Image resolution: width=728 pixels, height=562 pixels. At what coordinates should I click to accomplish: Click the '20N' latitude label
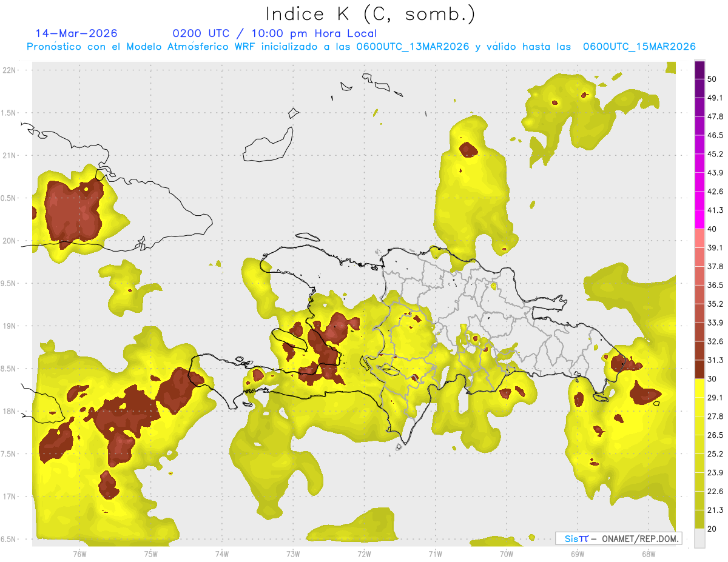pos(9,241)
